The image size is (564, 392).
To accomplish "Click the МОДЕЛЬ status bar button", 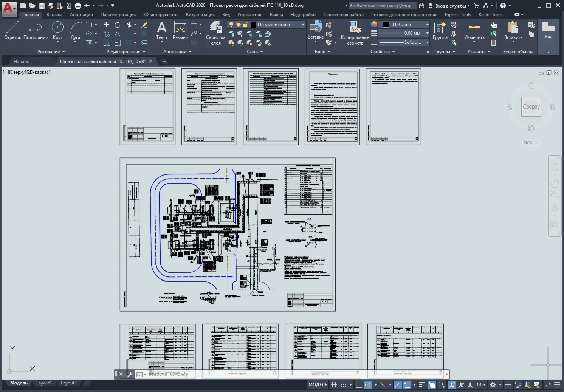I will coord(318,385).
